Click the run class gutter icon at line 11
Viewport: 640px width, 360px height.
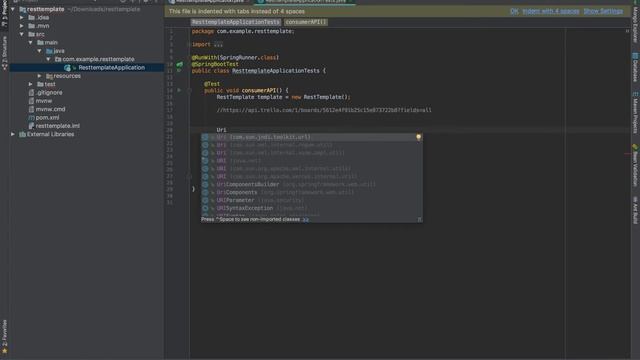coord(179,71)
